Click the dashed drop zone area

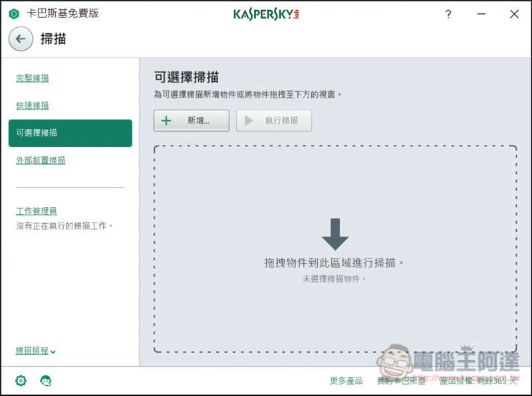[x=335, y=249]
